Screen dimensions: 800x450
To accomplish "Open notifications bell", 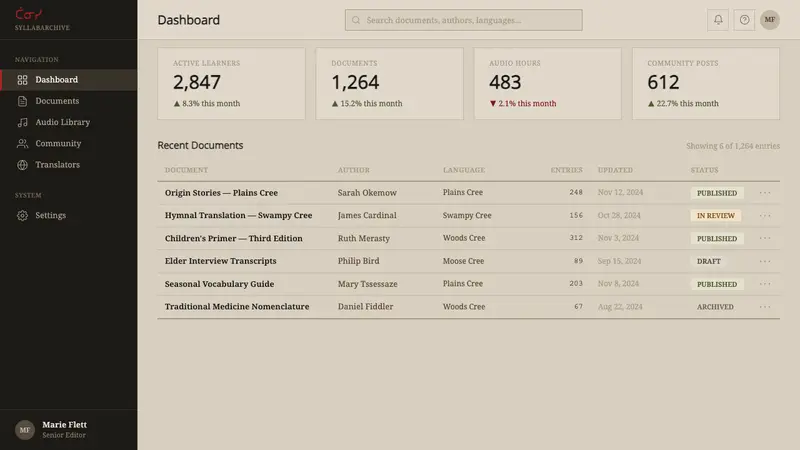I will 718,20.
